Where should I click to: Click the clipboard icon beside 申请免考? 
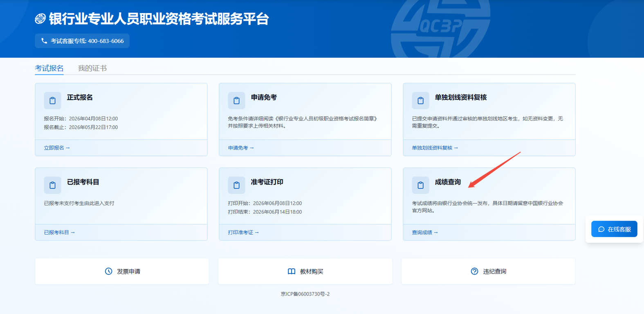(236, 101)
